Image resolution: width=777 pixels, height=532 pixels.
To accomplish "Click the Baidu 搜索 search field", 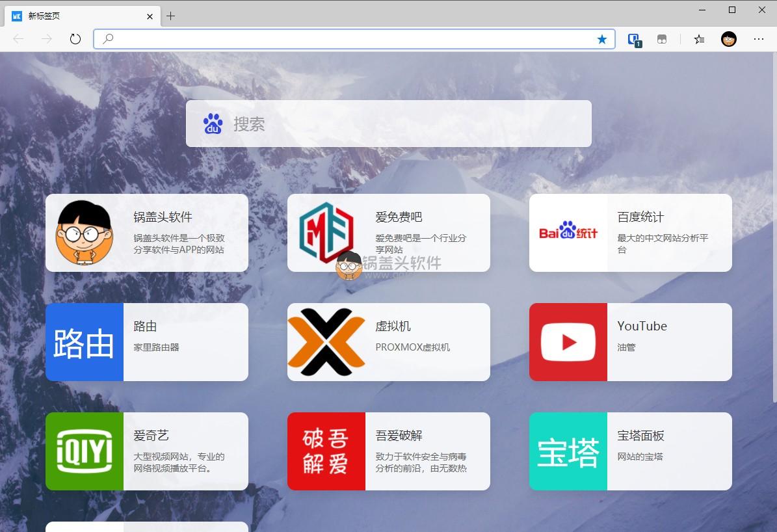I will coord(403,124).
